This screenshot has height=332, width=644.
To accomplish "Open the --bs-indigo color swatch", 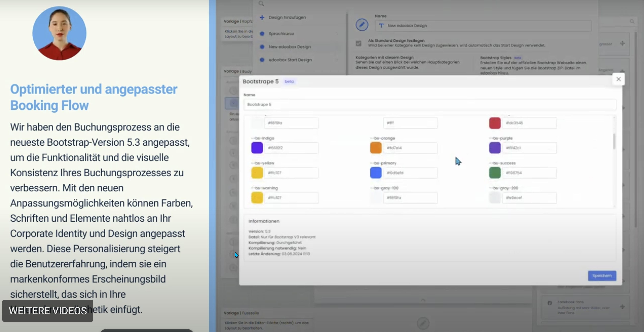I will [x=257, y=148].
